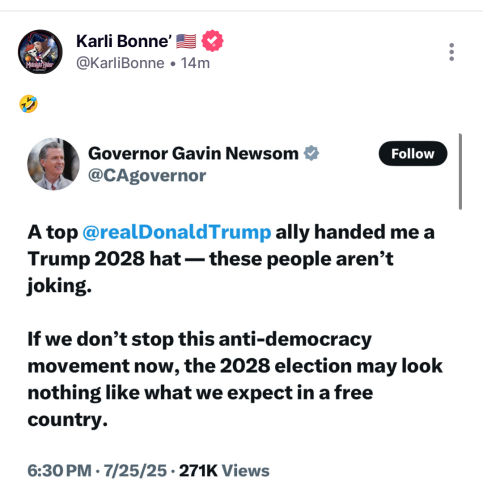Click Newsom's gray verified checkmark badge
This screenshot has height=500, width=483.
(x=311, y=153)
